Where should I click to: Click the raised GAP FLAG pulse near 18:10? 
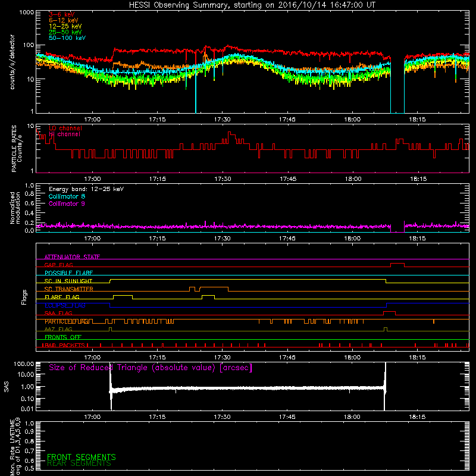coord(397,264)
